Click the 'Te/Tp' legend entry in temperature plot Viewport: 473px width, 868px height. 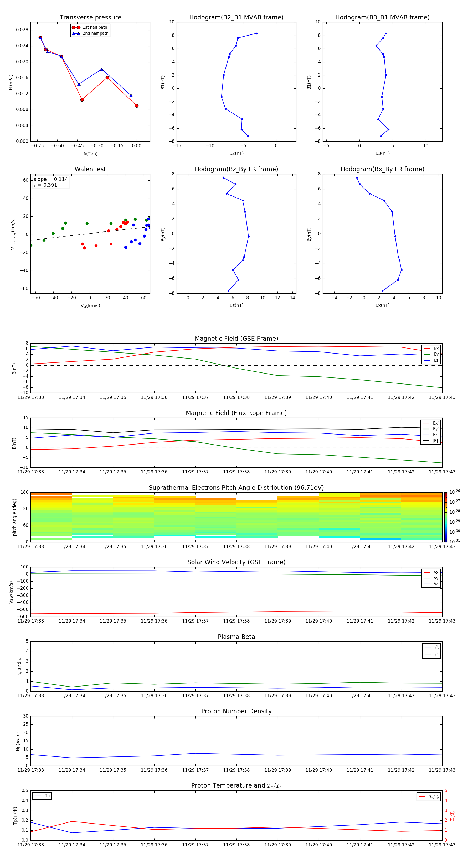(x=429, y=796)
